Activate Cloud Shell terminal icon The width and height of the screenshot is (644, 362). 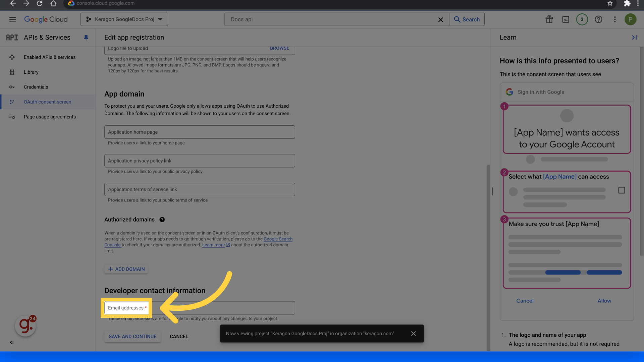pyautogui.click(x=566, y=19)
